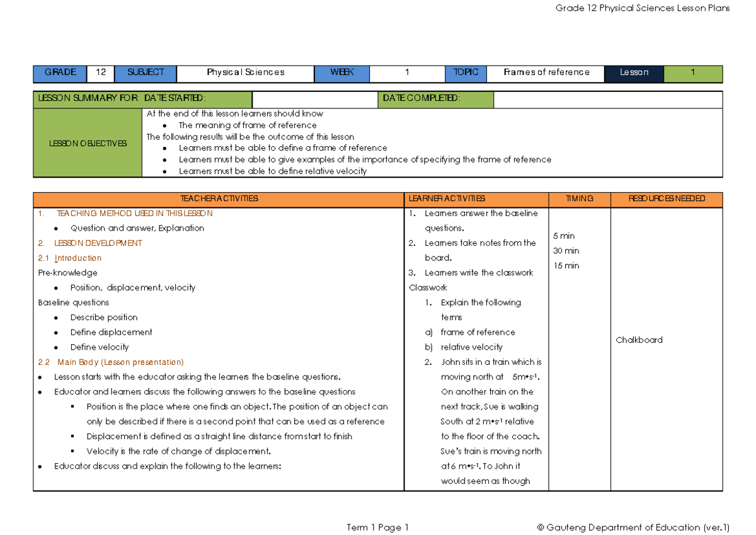Screen dimensions: 756x535
Task: Click the 'Physical Sciences' subject cell
Action: tap(246, 74)
